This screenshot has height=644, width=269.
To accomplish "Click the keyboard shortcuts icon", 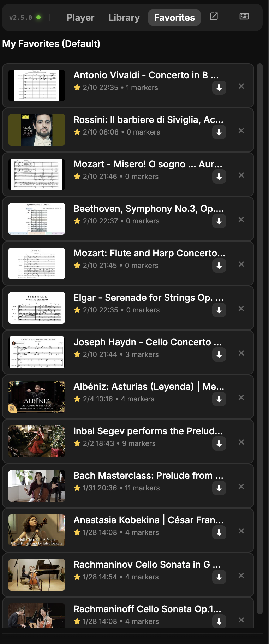I will point(244,16).
